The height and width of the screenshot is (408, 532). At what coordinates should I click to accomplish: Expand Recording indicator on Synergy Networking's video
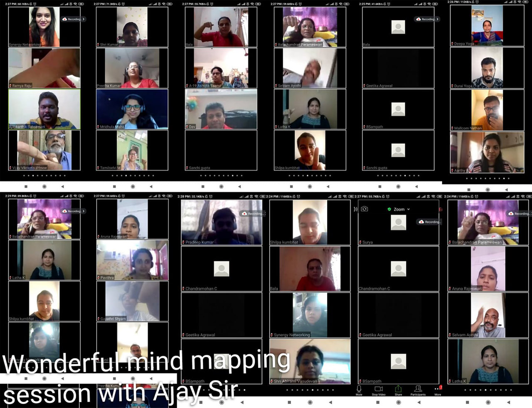(74, 19)
